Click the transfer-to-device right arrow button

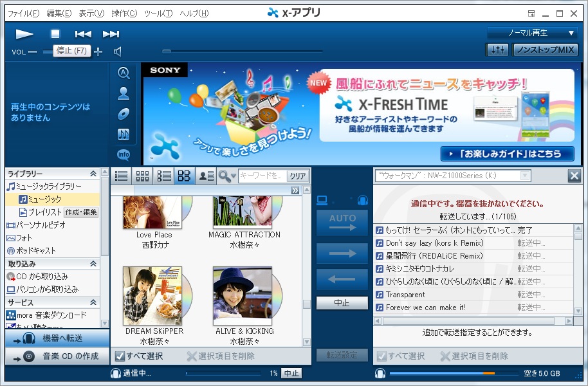pyautogui.click(x=342, y=253)
